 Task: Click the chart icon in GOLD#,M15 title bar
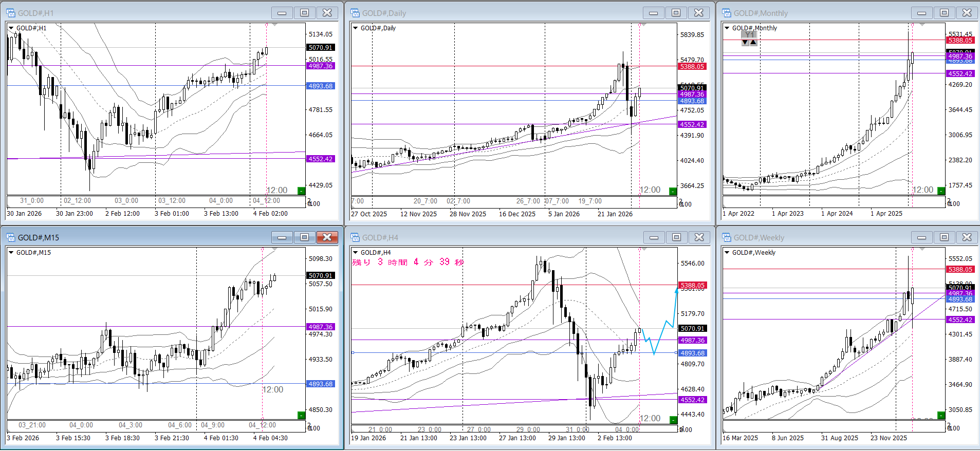(11, 237)
